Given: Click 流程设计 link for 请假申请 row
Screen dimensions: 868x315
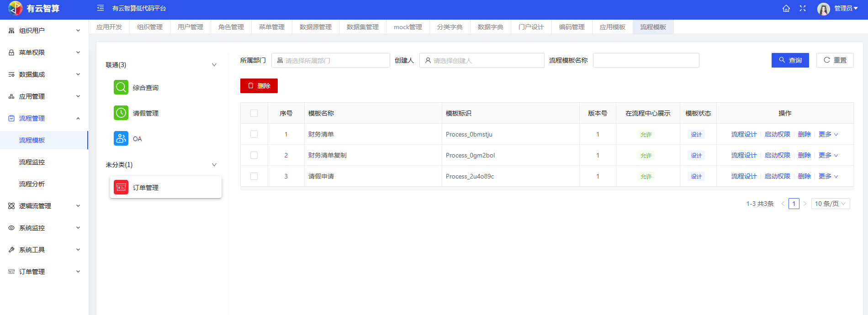Looking at the screenshot, I should (744, 176).
